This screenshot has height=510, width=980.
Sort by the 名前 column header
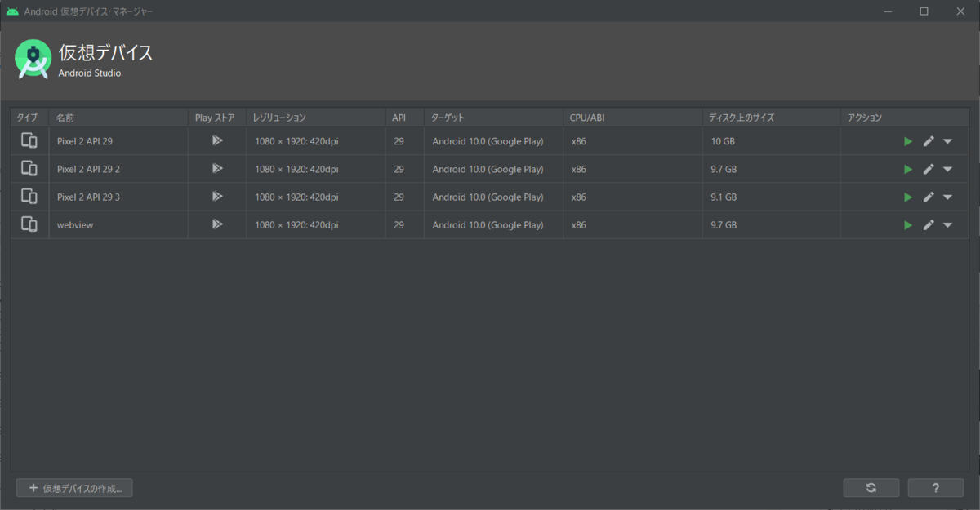point(118,118)
